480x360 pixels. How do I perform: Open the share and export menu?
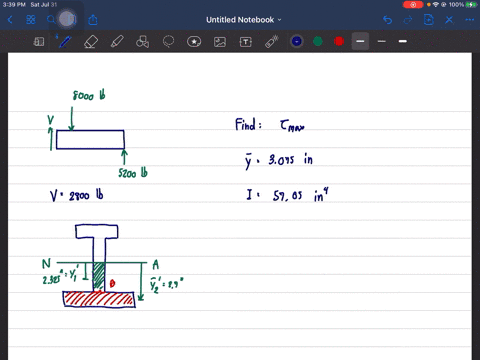click(x=93, y=20)
